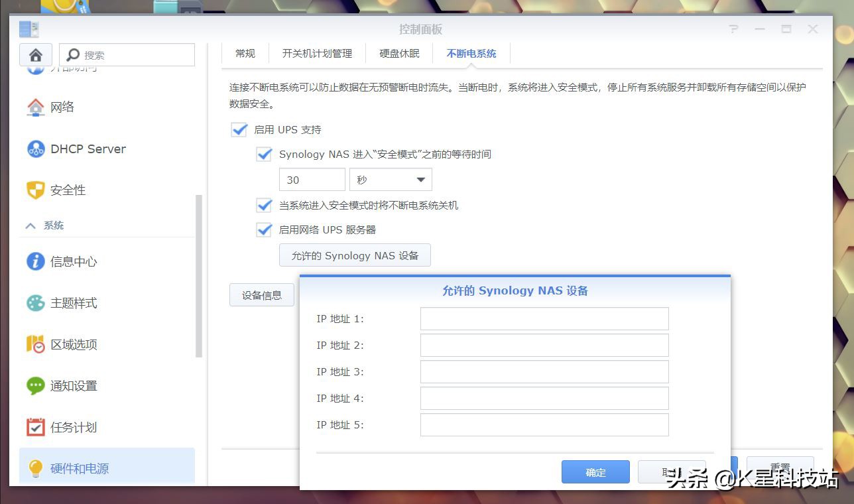
Task: Toggle the safe mode wait time checkbox
Action: click(265, 154)
